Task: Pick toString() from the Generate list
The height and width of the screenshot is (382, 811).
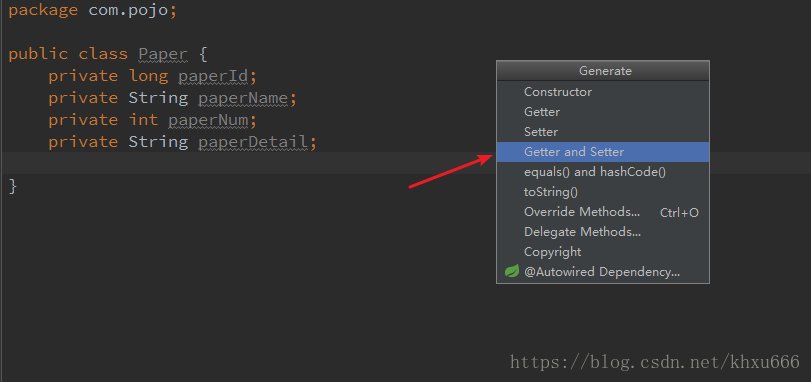Action: (x=603, y=192)
